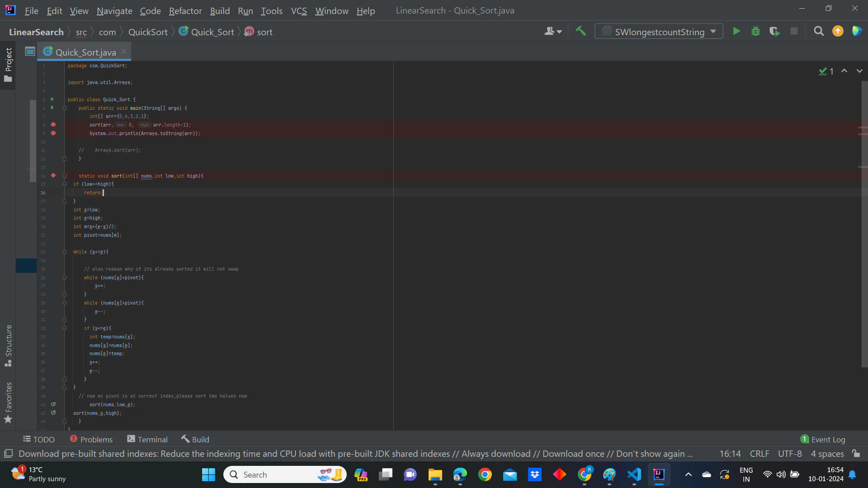Run with coverage icon
This screenshot has height=488, width=868.
[x=775, y=31]
